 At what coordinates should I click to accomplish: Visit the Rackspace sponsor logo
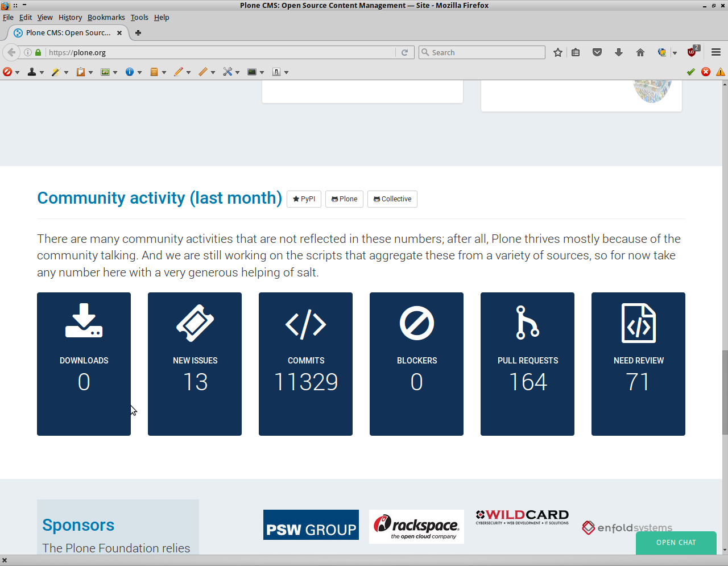[416, 527]
